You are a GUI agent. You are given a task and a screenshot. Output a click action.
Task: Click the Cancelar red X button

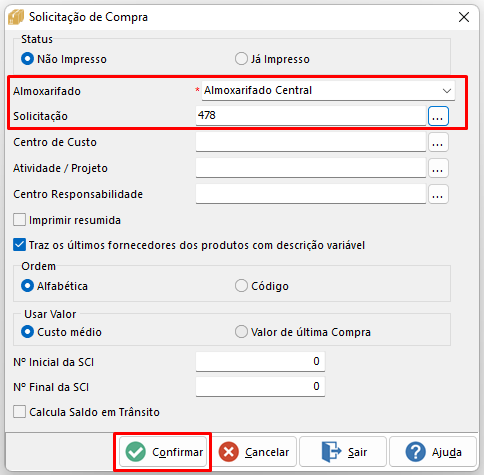(x=254, y=452)
